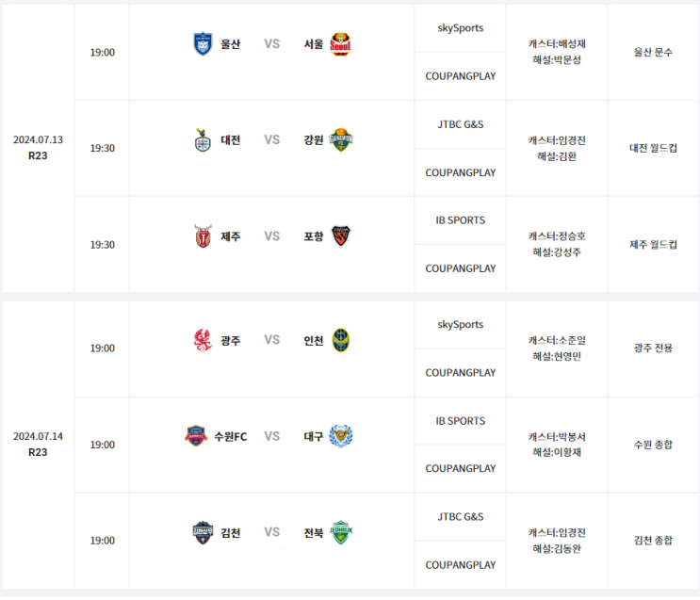Click the Gangwon team crest
700x600 pixels.
click(x=340, y=139)
